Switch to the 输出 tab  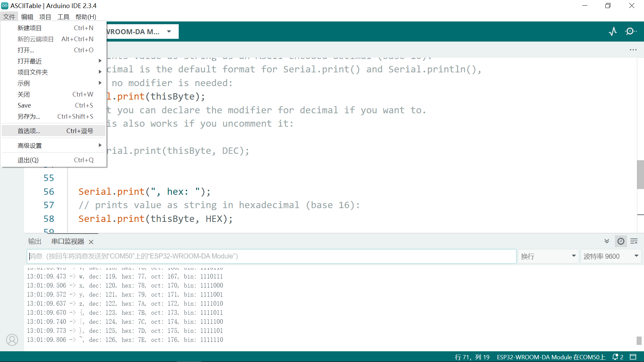pos(35,241)
